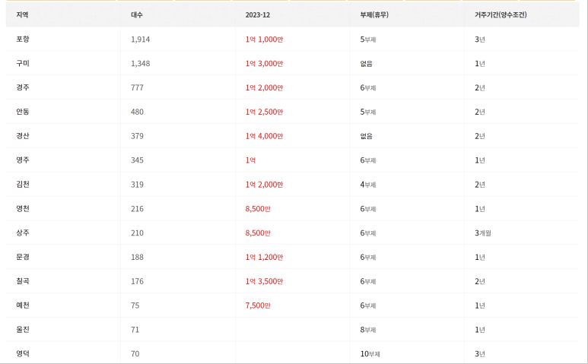The width and height of the screenshot is (588, 364).
Task: Click the count value 345
Action: point(137,160)
